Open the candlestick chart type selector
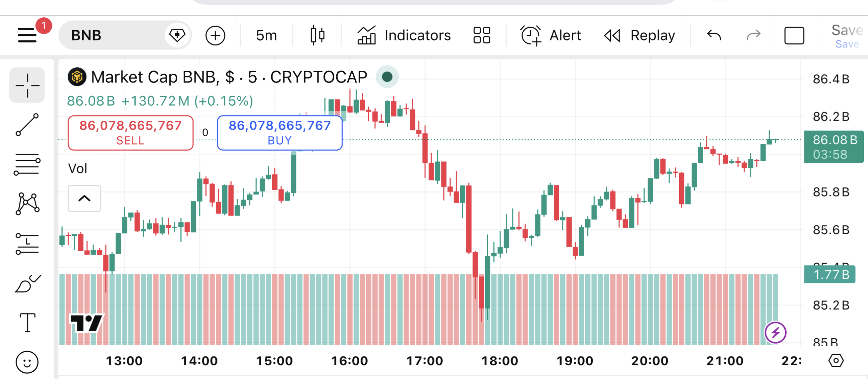 tap(317, 35)
